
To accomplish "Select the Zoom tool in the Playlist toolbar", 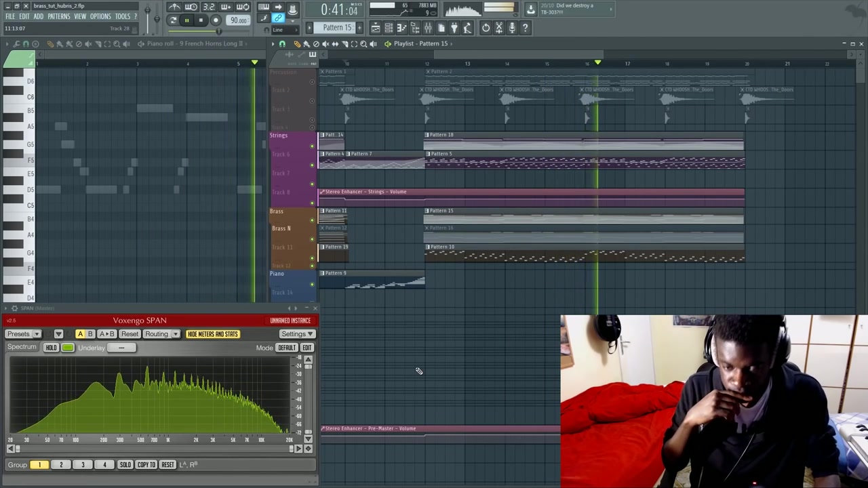I will [x=362, y=43].
